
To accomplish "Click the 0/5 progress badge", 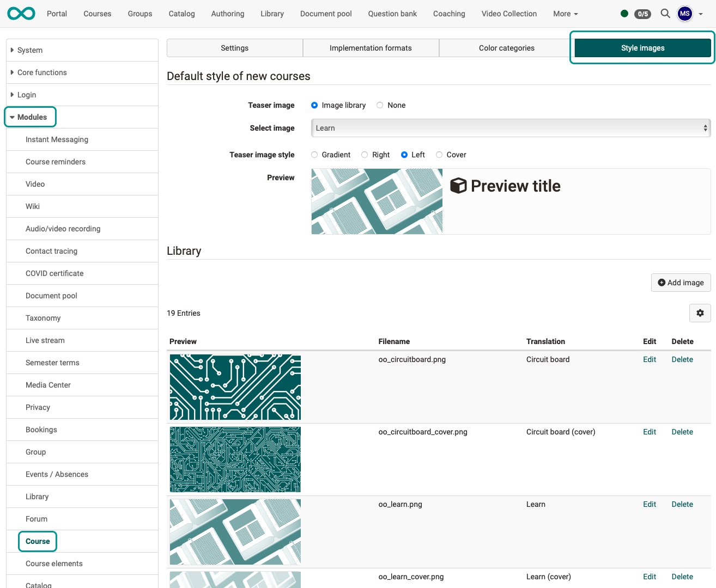I will 643,14.
